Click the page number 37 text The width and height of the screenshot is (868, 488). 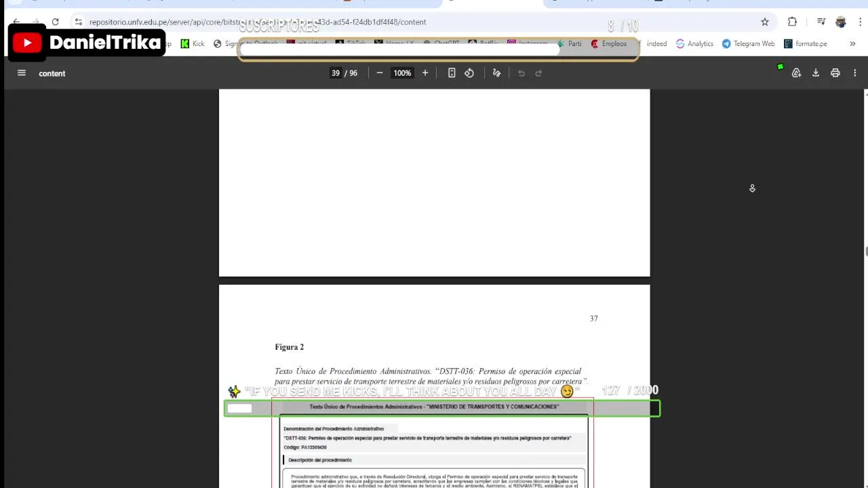tap(593, 319)
